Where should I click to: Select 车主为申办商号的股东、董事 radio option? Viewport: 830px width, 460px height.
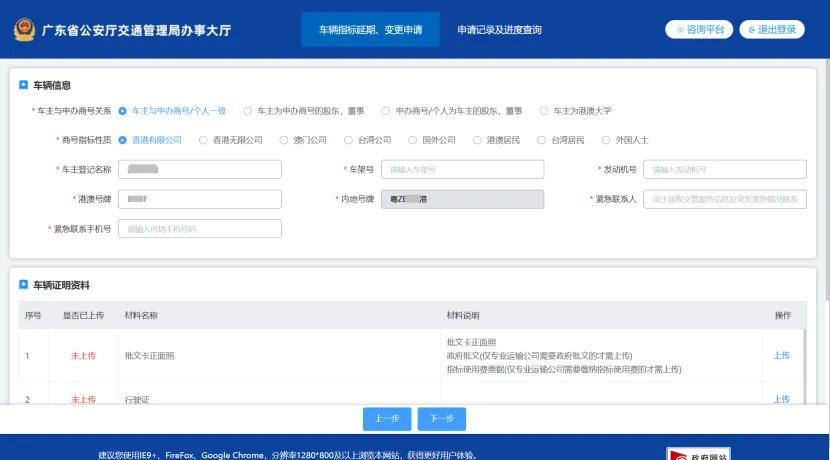pos(248,111)
